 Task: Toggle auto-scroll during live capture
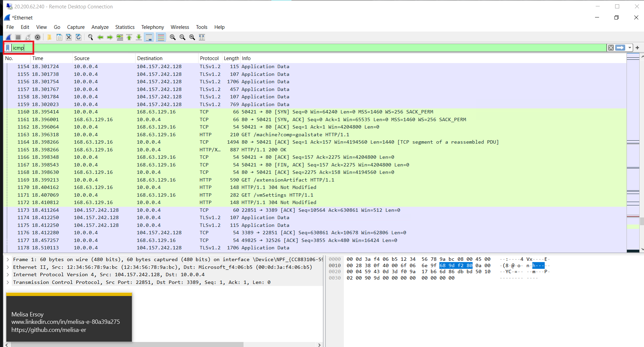click(x=149, y=37)
